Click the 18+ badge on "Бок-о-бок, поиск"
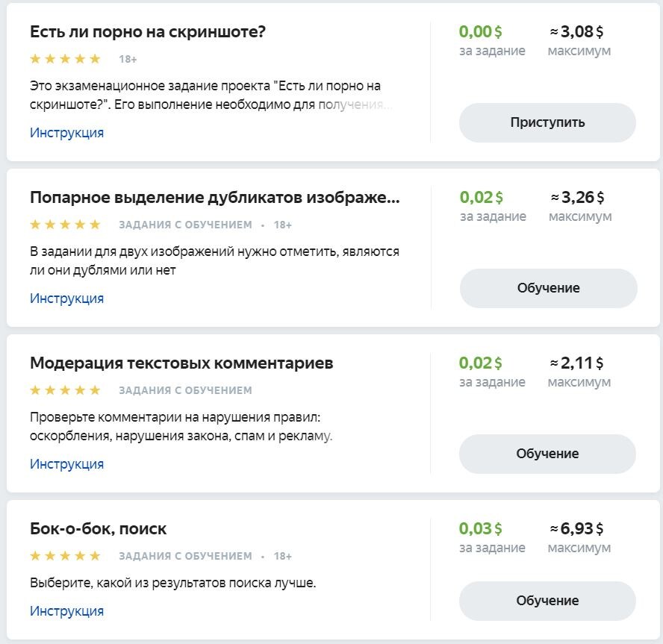This screenshot has width=663, height=644. click(282, 556)
